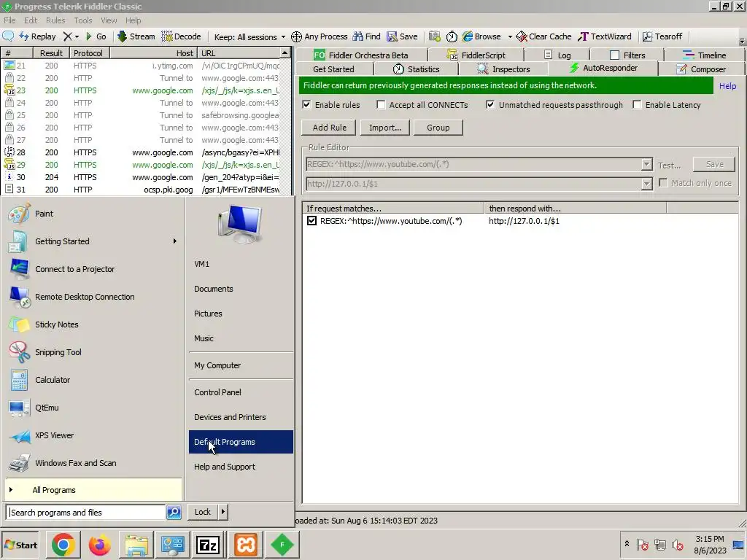Switch to the Composer tab
747x560 pixels.
coord(701,69)
